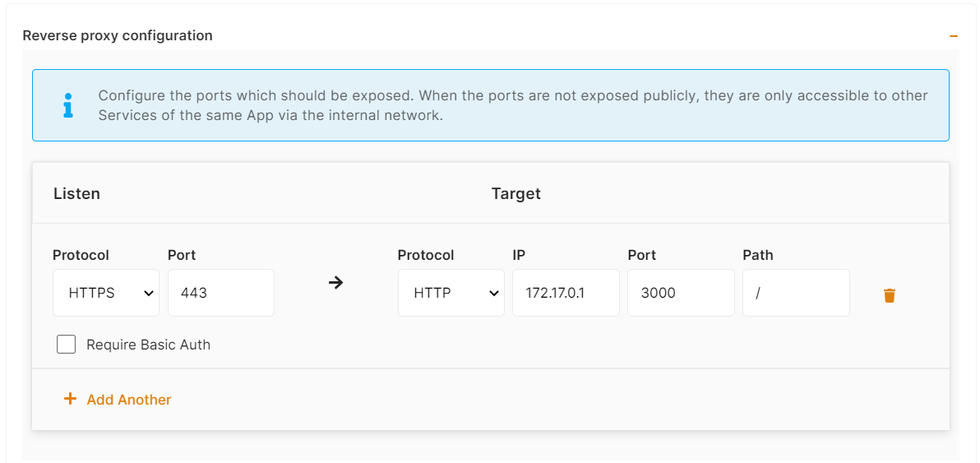Click the arrow between Listen and Target
The width and height of the screenshot is (980, 463).
335,283
